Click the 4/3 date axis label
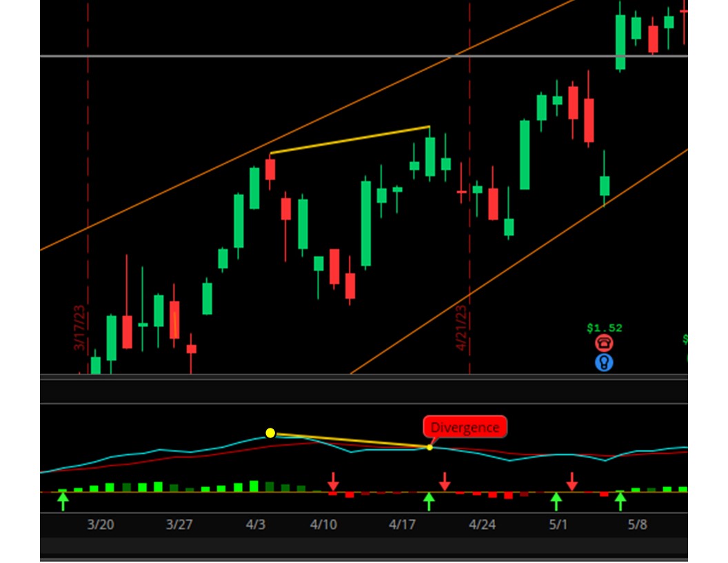This screenshot has width=728, height=563. (x=255, y=524)
